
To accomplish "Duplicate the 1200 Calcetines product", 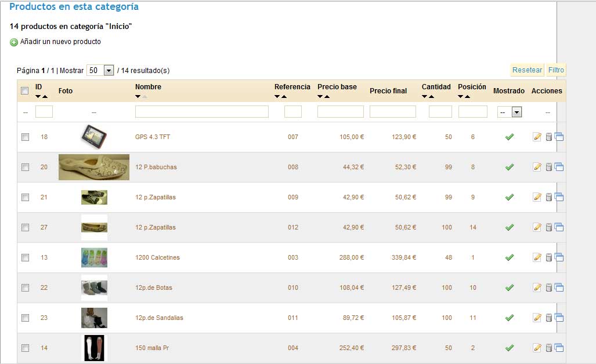I will click(559, 257).
